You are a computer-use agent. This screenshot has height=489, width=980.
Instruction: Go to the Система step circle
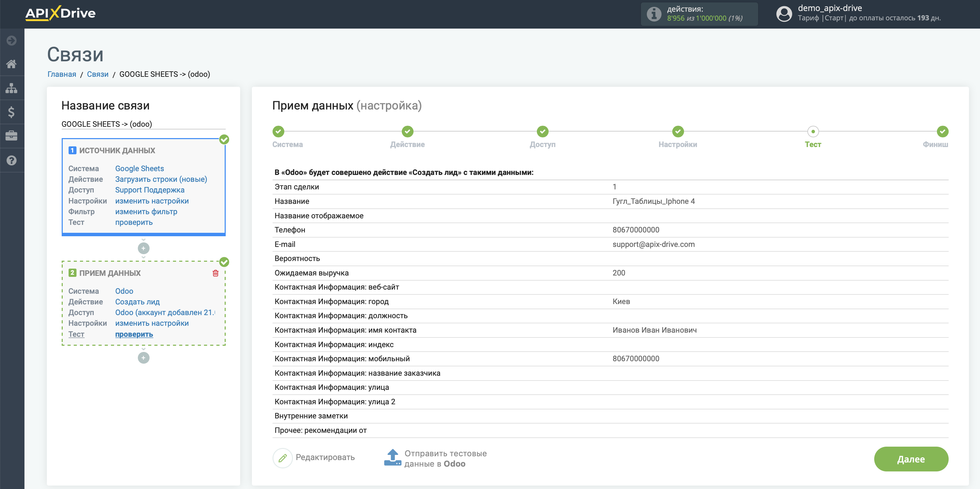click(x=278, y=132)
